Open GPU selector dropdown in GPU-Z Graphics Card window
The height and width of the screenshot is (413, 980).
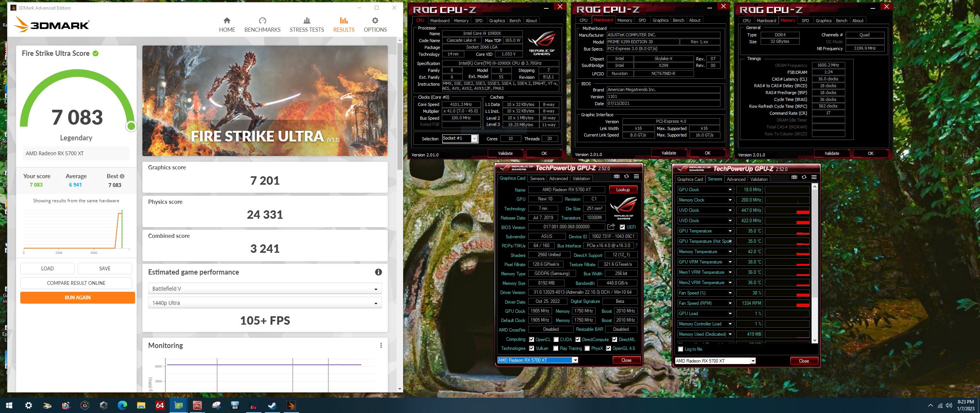point(575,360)
